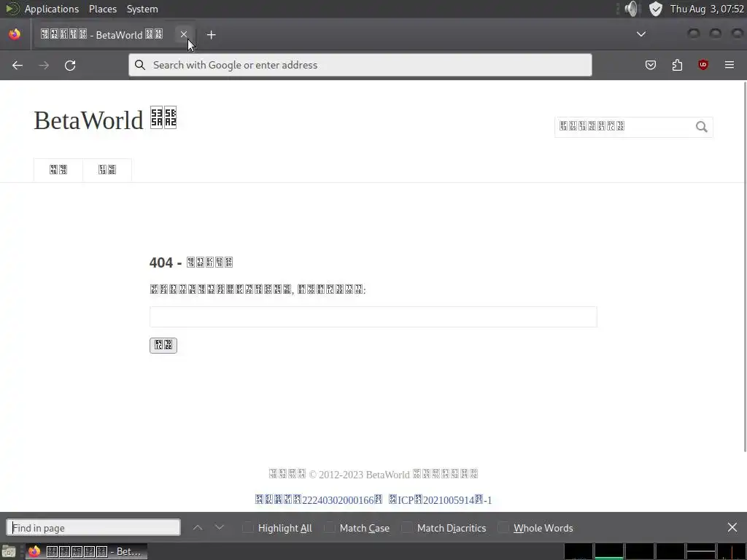Close the find bar

click(x=732, y=528)
